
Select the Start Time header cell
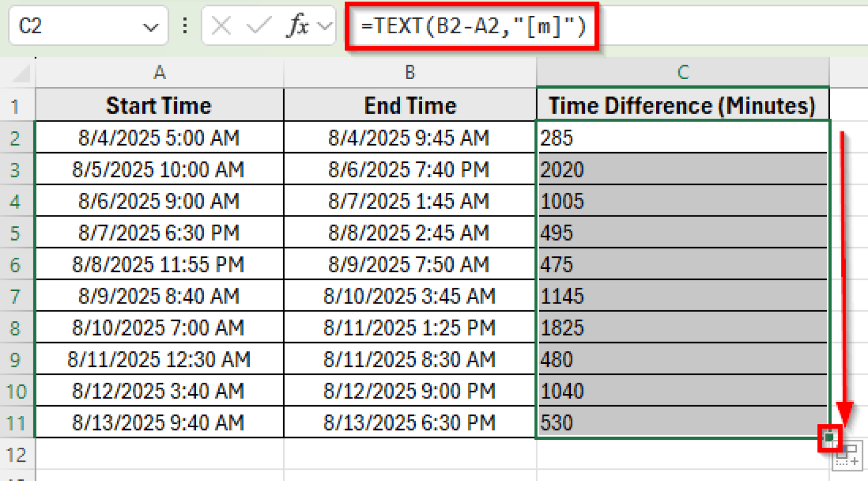[159, 105]
